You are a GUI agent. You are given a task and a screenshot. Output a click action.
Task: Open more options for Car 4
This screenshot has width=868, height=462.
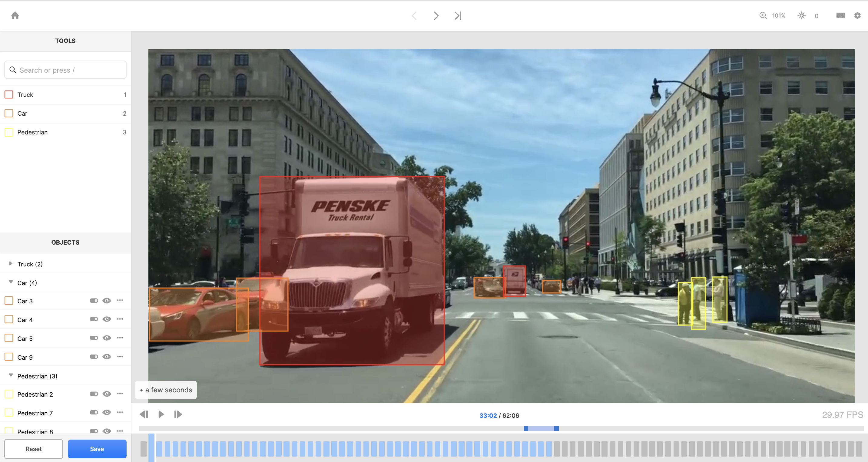(120, 319)
